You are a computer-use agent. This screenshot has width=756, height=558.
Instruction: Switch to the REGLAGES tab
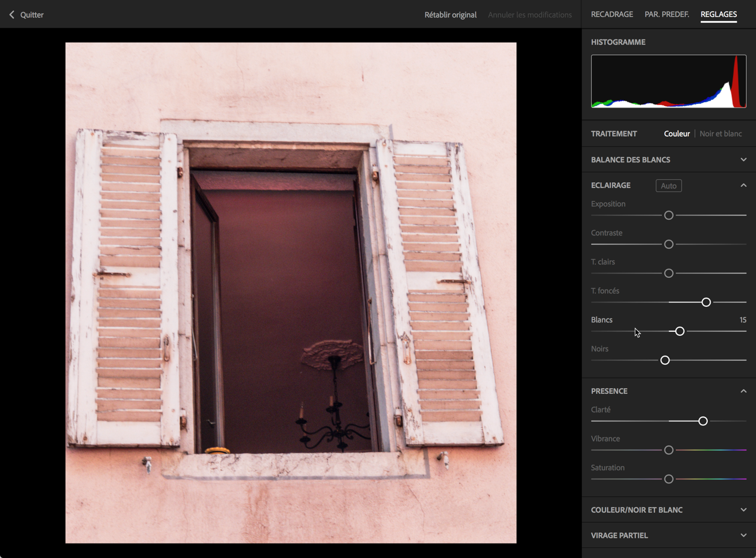tap(718, 14)
